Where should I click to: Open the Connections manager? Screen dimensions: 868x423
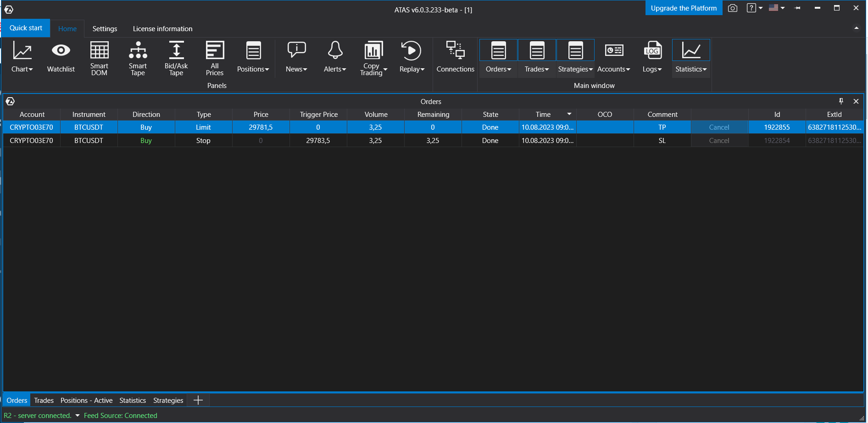pos(455,57)
